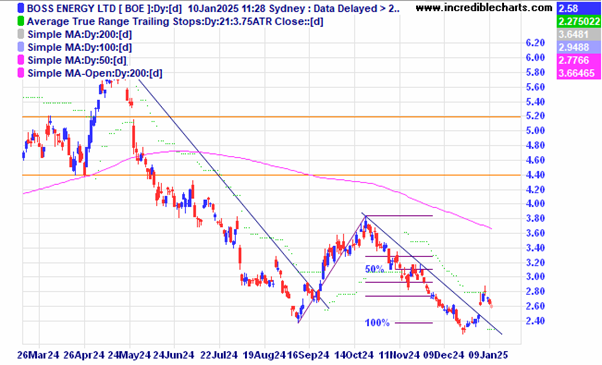Click the orange horizontal line at 5.20
Viewport: 602px width, 365px height.
(271, 116)
